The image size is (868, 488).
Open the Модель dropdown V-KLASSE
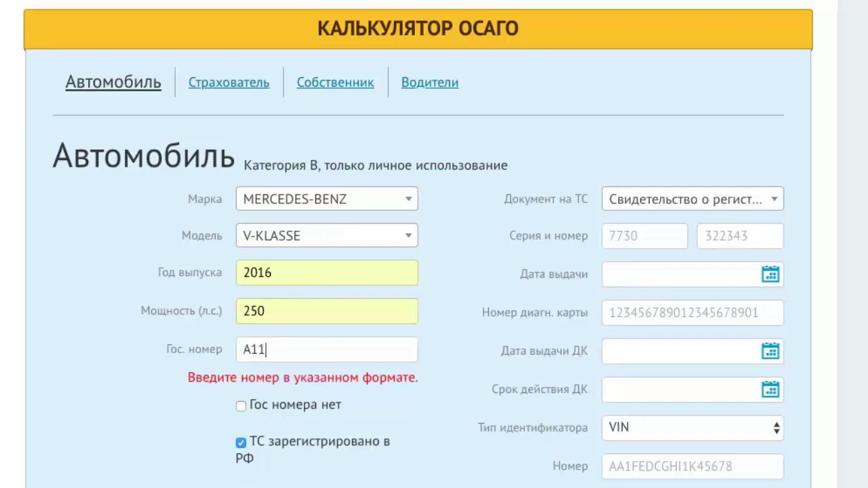[x=327, y=235]
